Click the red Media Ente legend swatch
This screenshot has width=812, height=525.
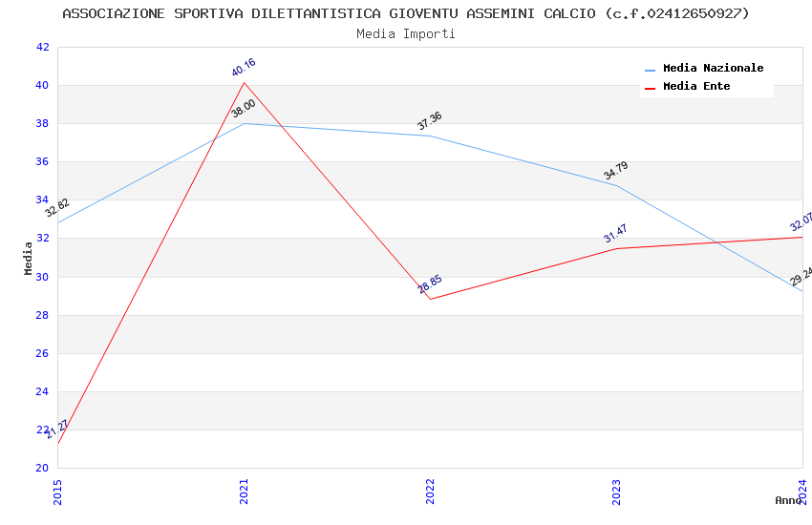651,88
